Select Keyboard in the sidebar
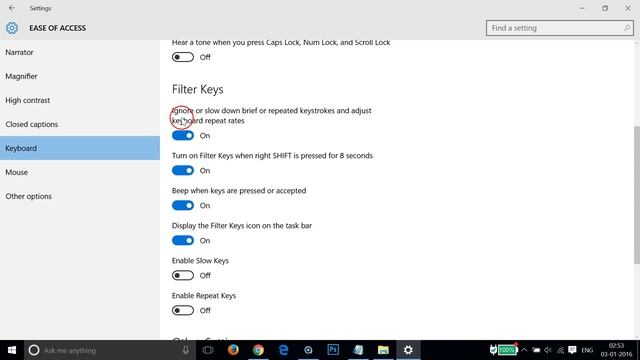 pos(80,148)
